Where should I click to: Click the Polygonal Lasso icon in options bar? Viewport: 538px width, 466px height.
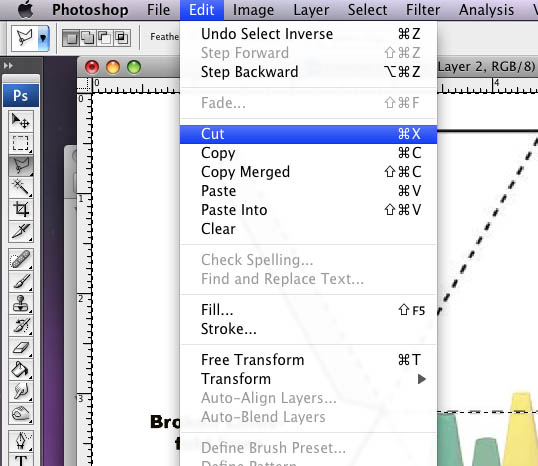(x=24, y=37)
